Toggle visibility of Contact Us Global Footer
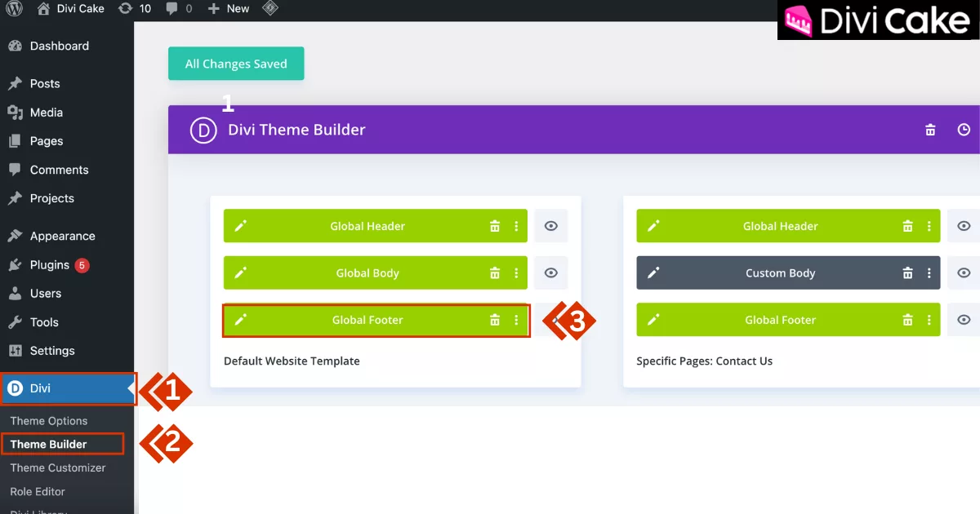Image resolution: width=980 pixels, height=514 pixels. tap(964, 320)
